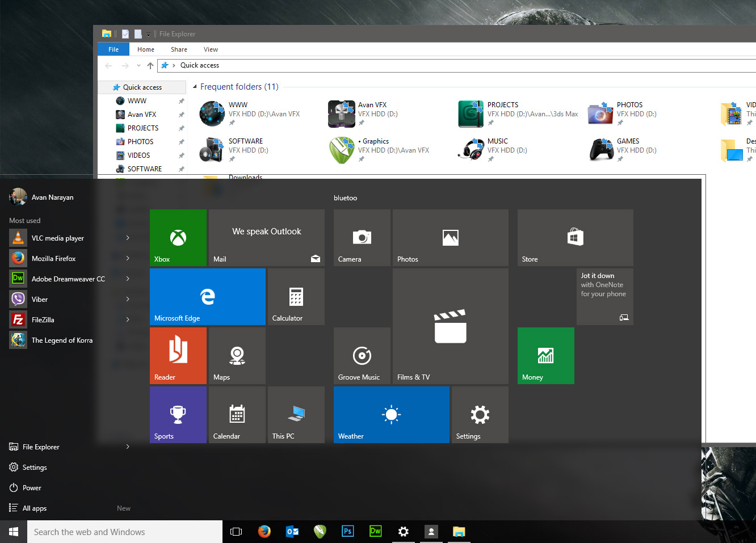Open the Calculator tile

296,297
